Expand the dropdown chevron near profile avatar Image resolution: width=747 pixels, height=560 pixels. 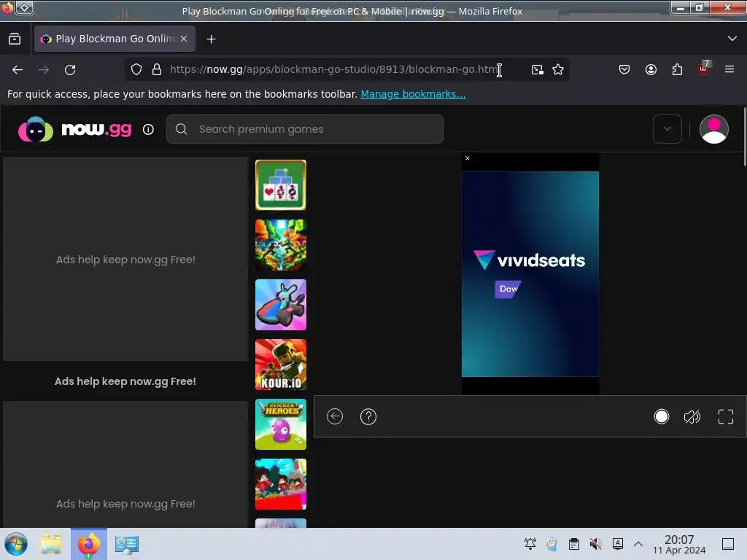tap(667, 129)
